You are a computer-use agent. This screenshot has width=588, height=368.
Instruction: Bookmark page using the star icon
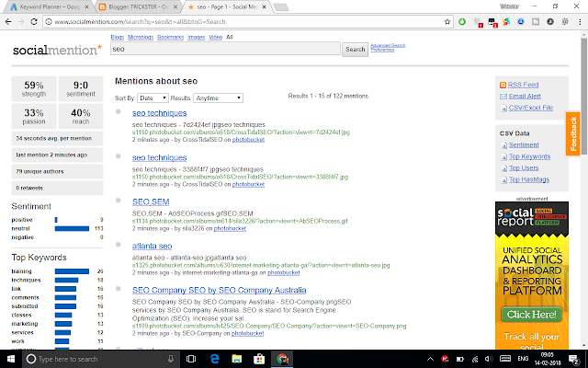(x=447, y=22)
